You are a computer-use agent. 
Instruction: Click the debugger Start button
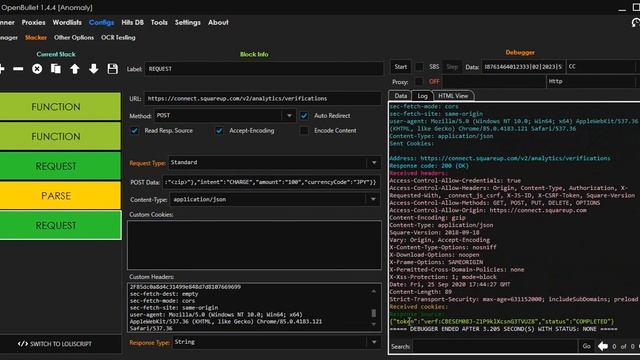401,67
